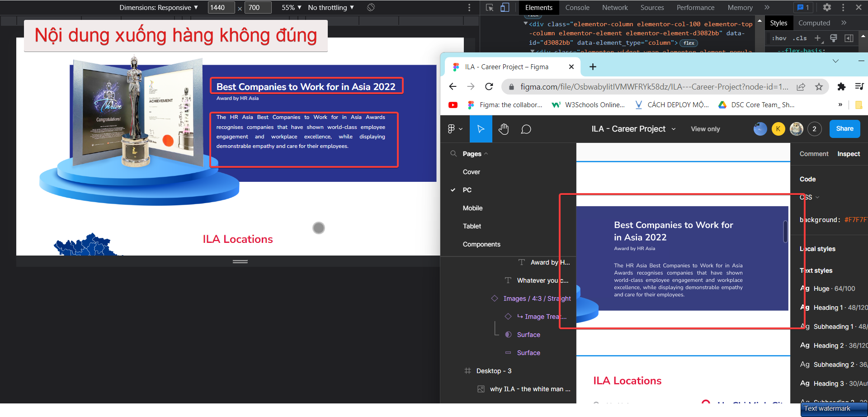Go back in the Figma browser window
This screenshot has width=868, height=417.
point(453,87)
